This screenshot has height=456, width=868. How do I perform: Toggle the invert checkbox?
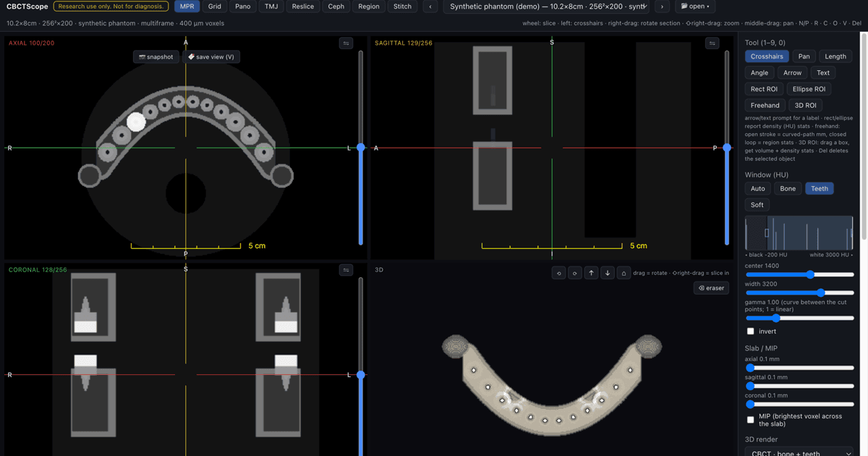tap(750, 332)
